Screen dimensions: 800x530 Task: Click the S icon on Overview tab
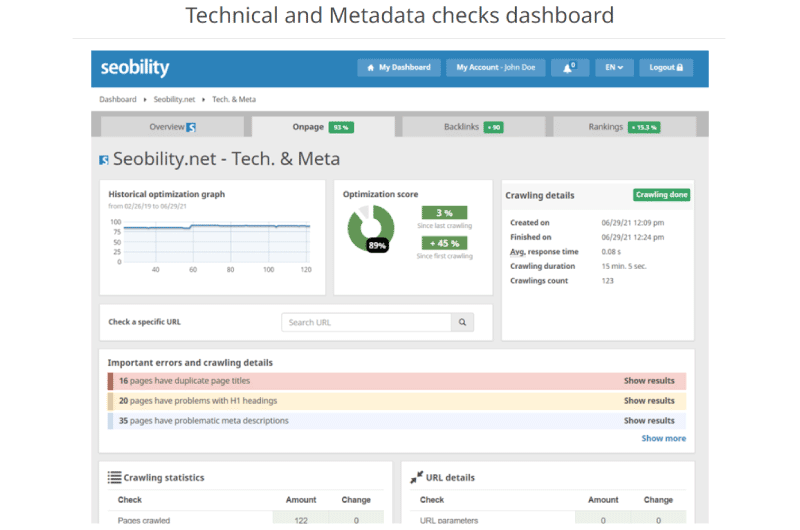coord(191,127)
